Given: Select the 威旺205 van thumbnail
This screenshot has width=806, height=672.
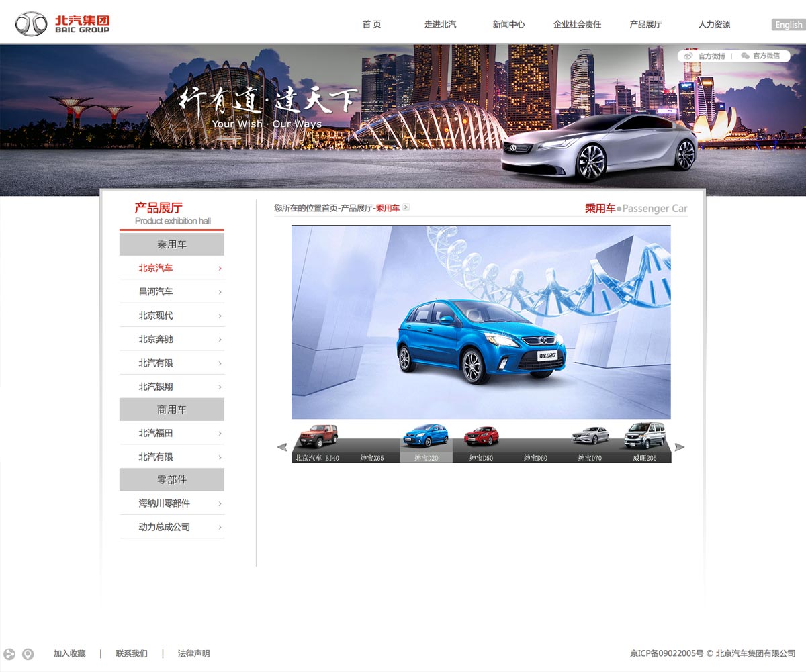Looking at the screenshot, I should [645, 435].
